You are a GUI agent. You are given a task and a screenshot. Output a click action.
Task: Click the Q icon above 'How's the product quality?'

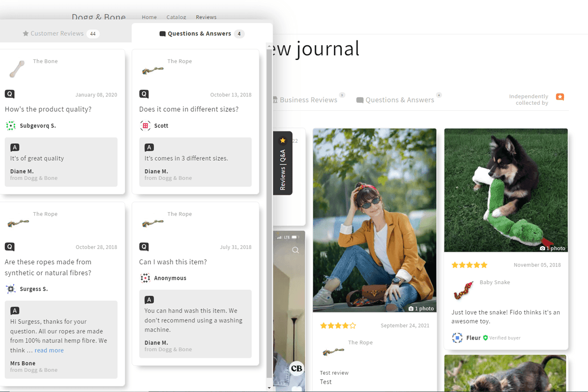click(9, 94)
